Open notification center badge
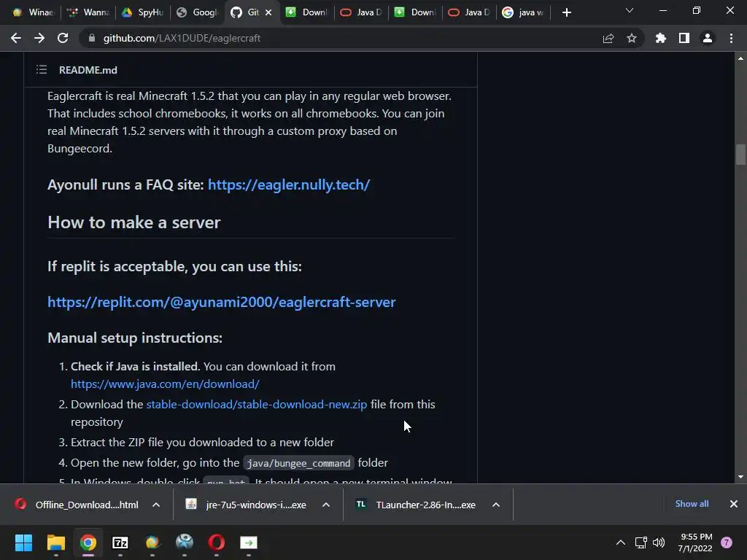Image resolution: width=747 pixels, height=560 pixels. point(727,542)
